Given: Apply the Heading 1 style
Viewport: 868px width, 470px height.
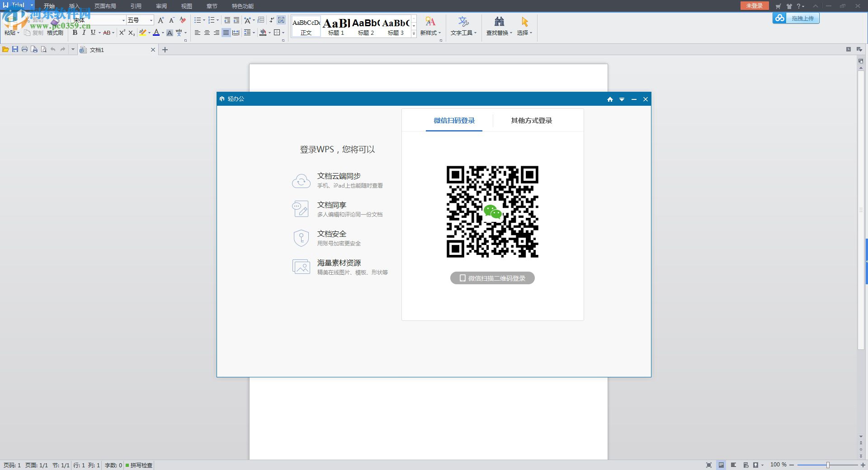Looking at the screenshot, I should (336, 27).
